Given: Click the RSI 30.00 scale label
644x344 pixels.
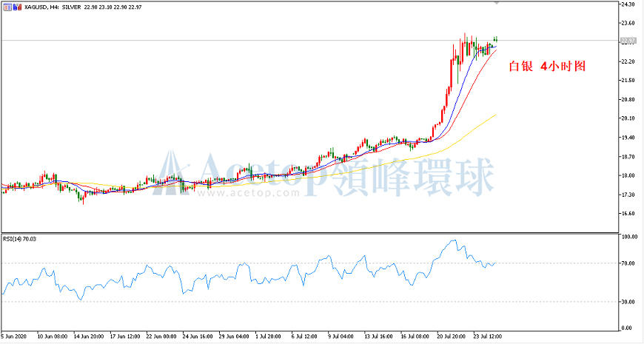Looking at the screenshot, I should [628, 302].
